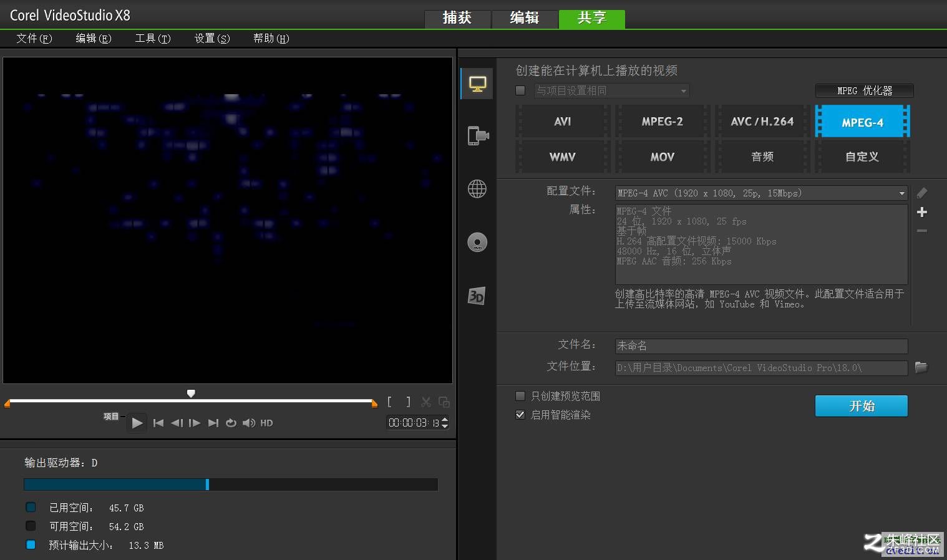Choose the AVI format button

(x=562, y=122)
